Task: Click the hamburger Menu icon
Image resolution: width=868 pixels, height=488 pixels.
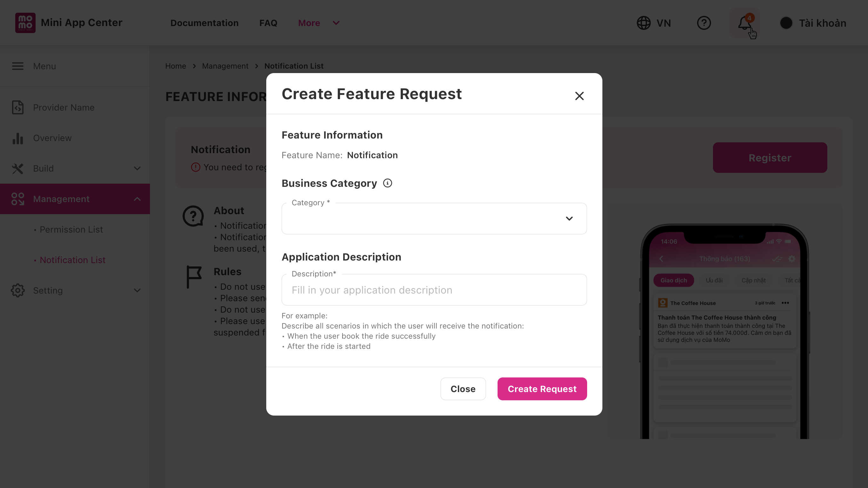Action: (18, 66)
